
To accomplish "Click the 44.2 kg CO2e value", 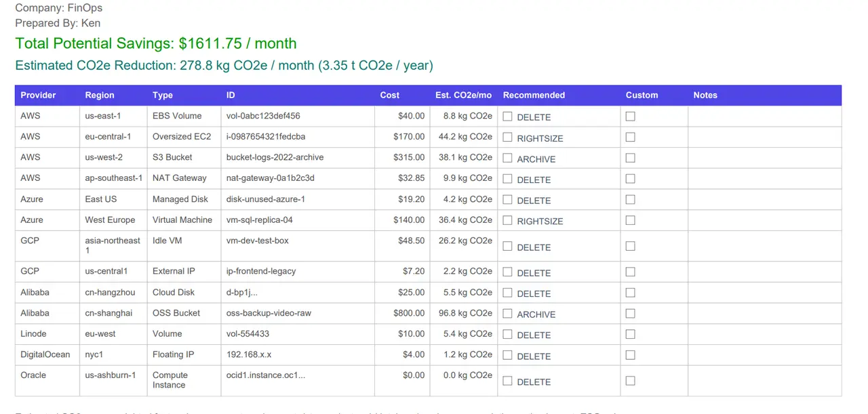I will [466, 136].
